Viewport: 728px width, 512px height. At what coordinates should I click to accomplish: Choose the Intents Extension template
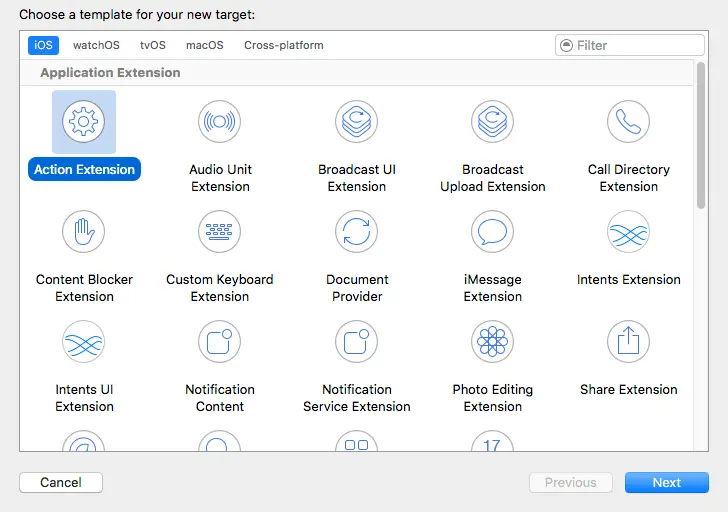628,232
